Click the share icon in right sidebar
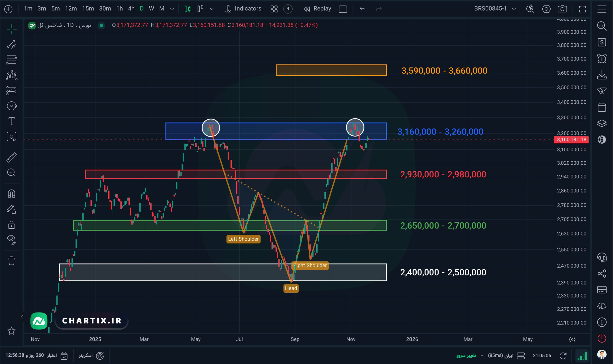 click(602, 274)
